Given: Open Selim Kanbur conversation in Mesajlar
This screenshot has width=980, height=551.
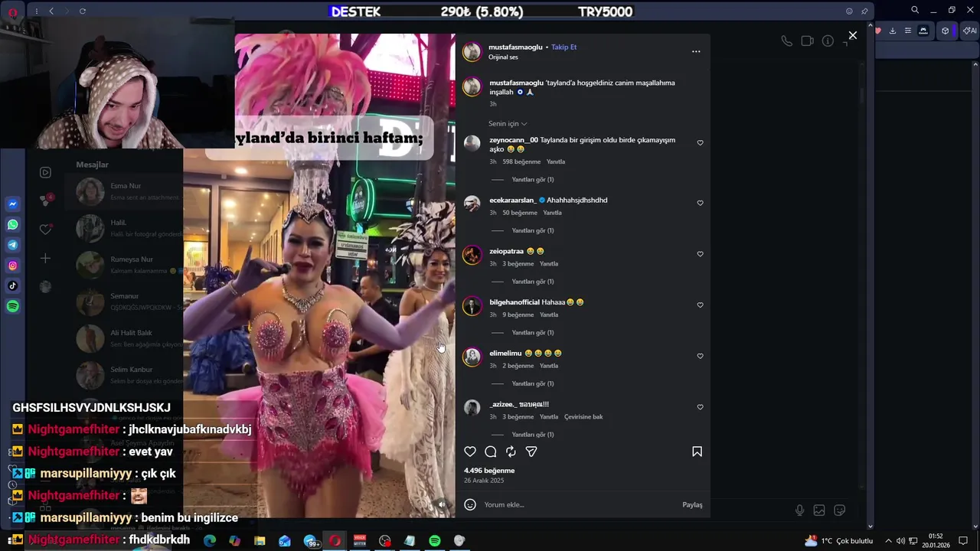Looking at the screenshot, I should pos(122,375).
